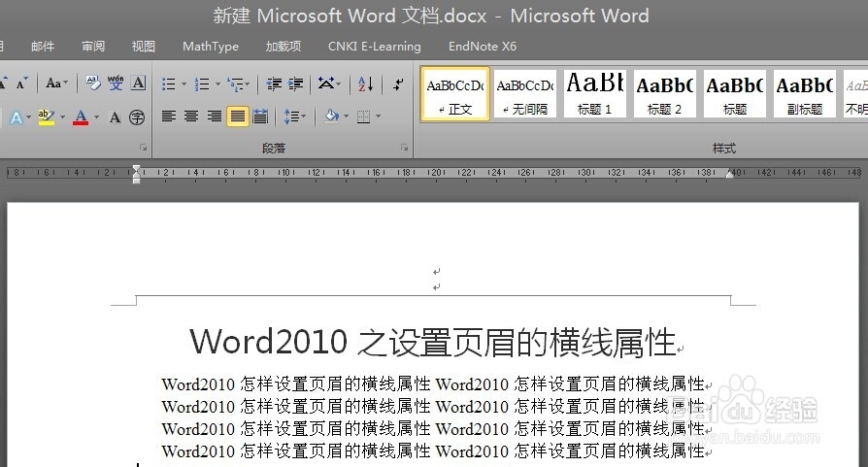Apply the 正文 style

pyautogui.click(x=455, y=93)
